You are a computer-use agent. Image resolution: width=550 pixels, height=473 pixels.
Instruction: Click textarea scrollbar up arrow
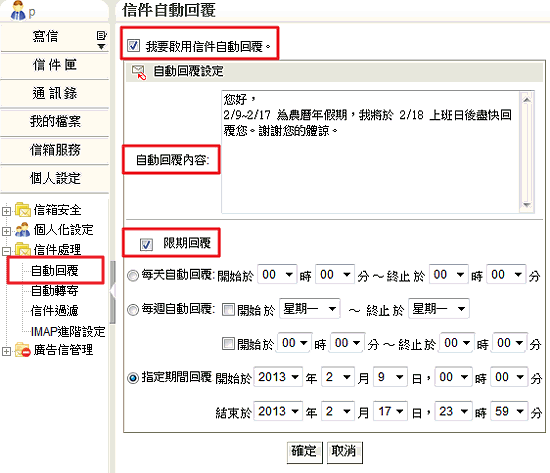[526, 100]
